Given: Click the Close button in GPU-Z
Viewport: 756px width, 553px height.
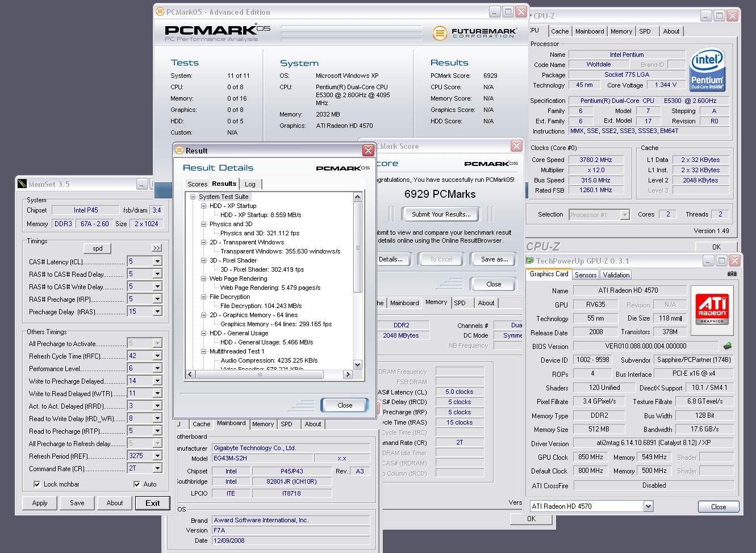Looking at the screenshot, I should click(719, 506).
